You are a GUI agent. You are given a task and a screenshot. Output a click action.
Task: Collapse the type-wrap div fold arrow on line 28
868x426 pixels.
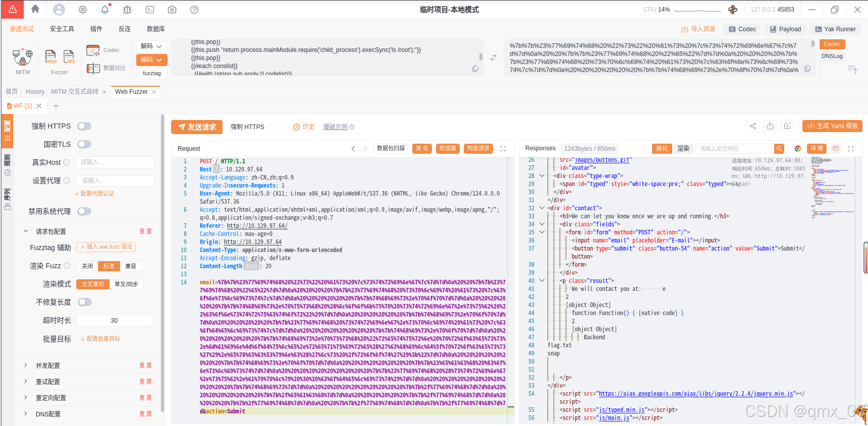(542, 176)
